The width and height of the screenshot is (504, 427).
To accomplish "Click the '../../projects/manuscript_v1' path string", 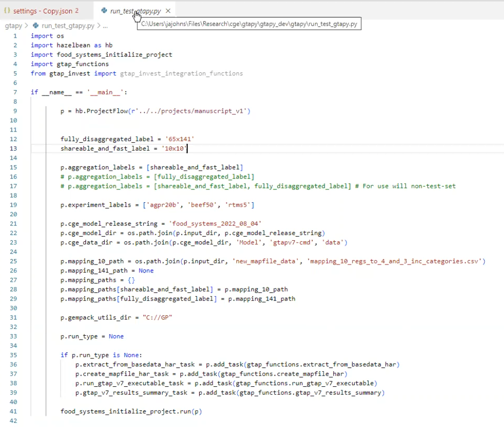I will [191, 111].
